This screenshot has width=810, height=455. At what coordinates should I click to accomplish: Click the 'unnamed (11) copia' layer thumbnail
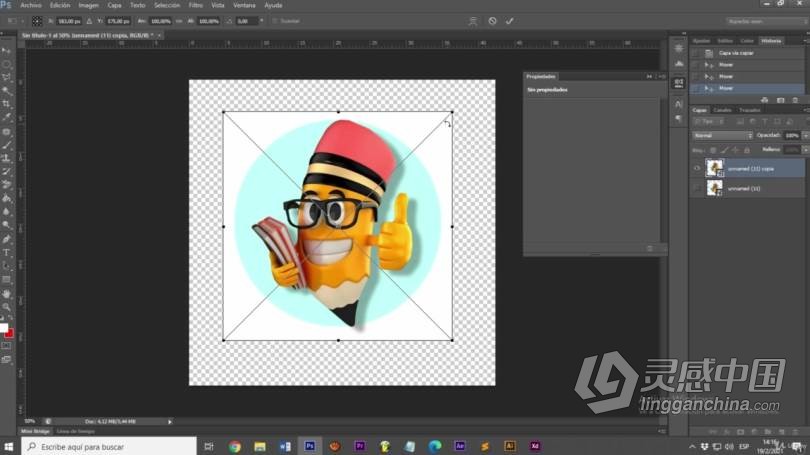[x=715, y=168]
